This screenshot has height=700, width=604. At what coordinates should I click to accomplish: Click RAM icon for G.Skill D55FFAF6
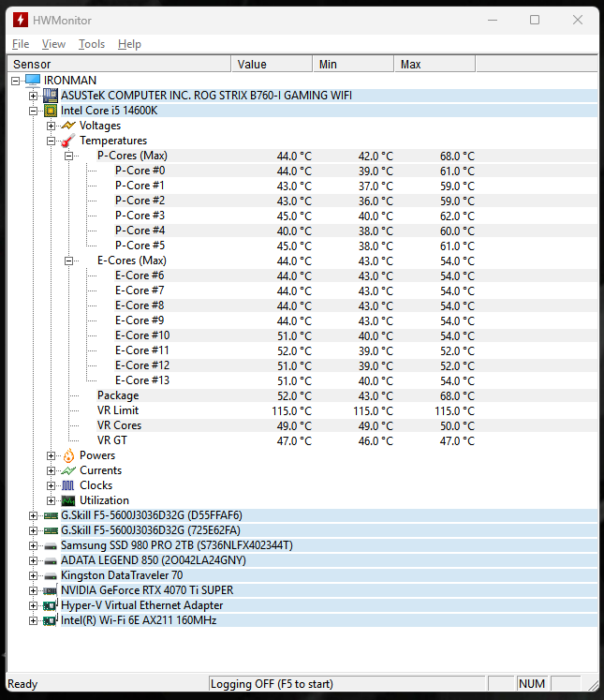51,515
